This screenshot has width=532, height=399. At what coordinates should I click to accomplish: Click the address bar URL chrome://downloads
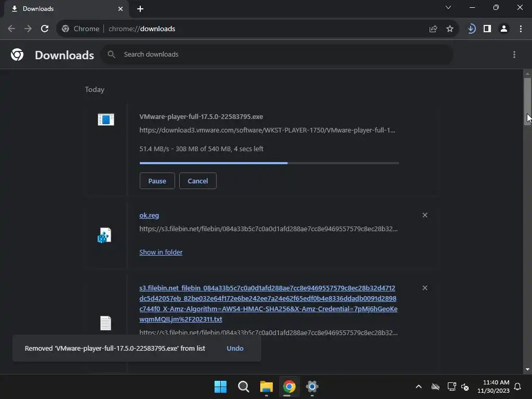(x=142, y=29)
